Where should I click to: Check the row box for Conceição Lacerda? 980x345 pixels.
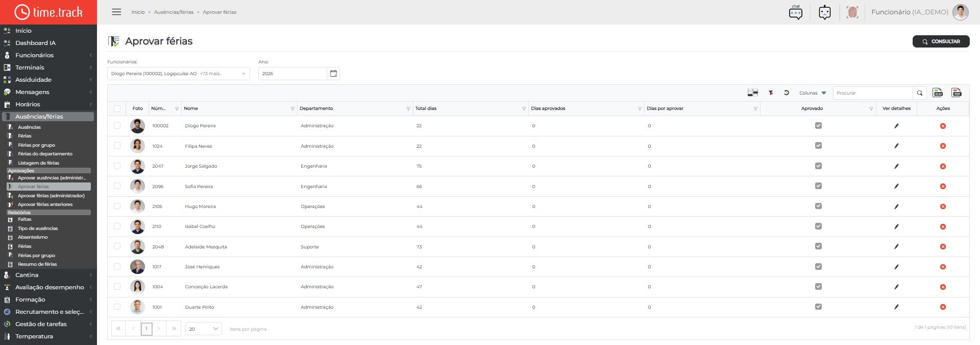pyautogui.click(x=117, y=287)
